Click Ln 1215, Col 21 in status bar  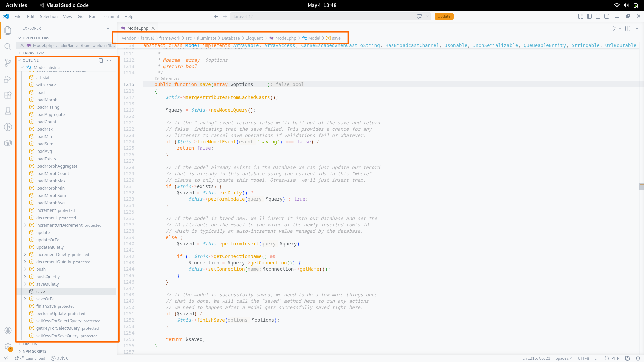[536, 358]
